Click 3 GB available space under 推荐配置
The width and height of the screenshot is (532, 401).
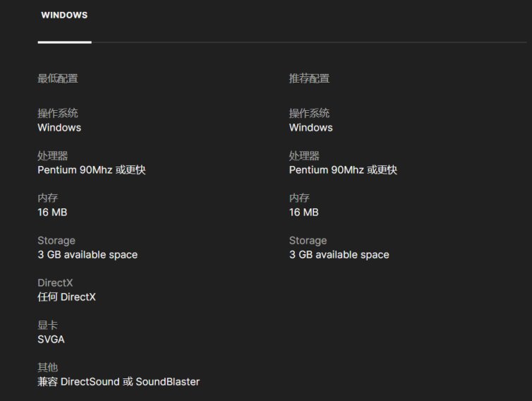[339, 255]
